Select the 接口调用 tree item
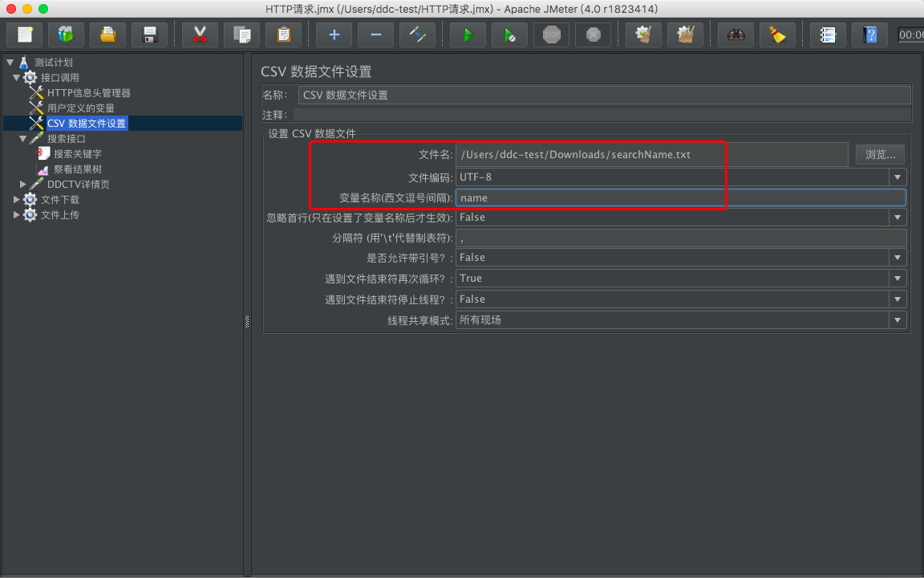The image size is (924, 578). click(x=59, y=77)
